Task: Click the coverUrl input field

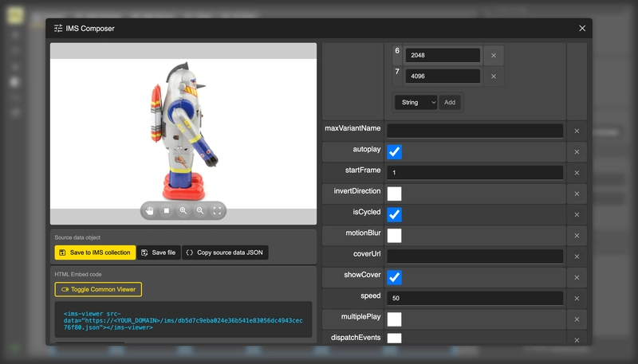Action: pyautogui.click(x=475, y=256)
